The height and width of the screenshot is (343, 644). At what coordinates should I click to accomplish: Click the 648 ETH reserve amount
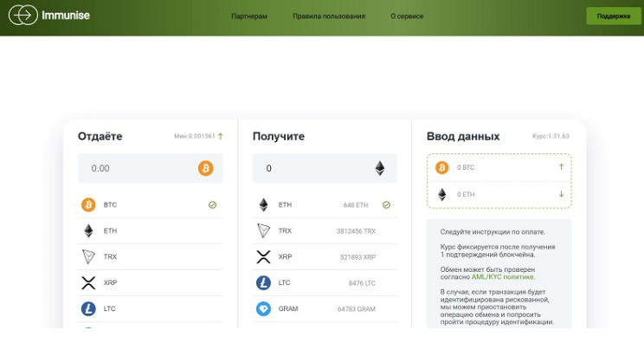[x=356, y=205]
